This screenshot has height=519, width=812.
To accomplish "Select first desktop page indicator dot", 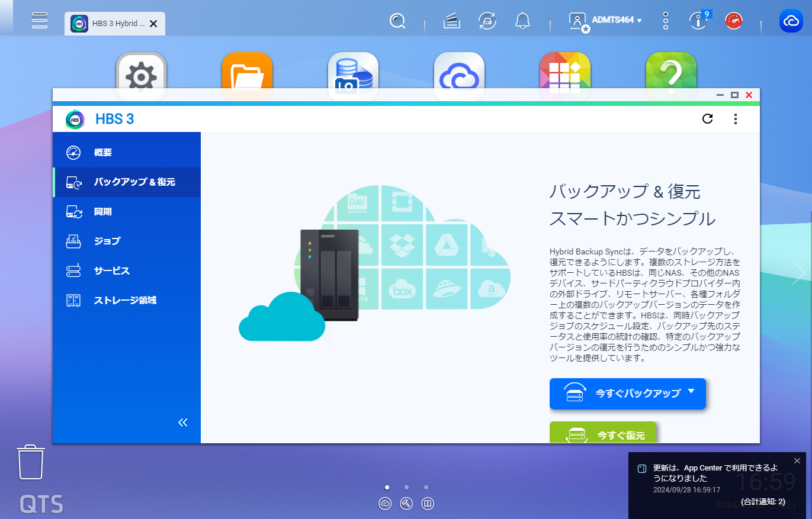I will tap(387, 488).
